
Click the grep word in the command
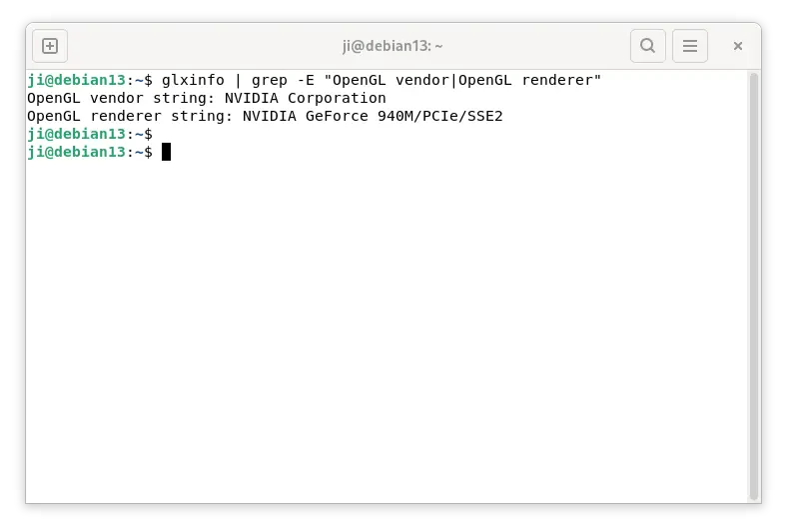(x=269, y=80)
